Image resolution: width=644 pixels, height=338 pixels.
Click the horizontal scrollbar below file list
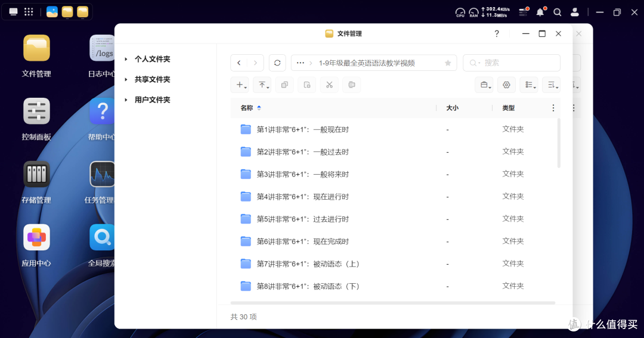click(392, 303)
